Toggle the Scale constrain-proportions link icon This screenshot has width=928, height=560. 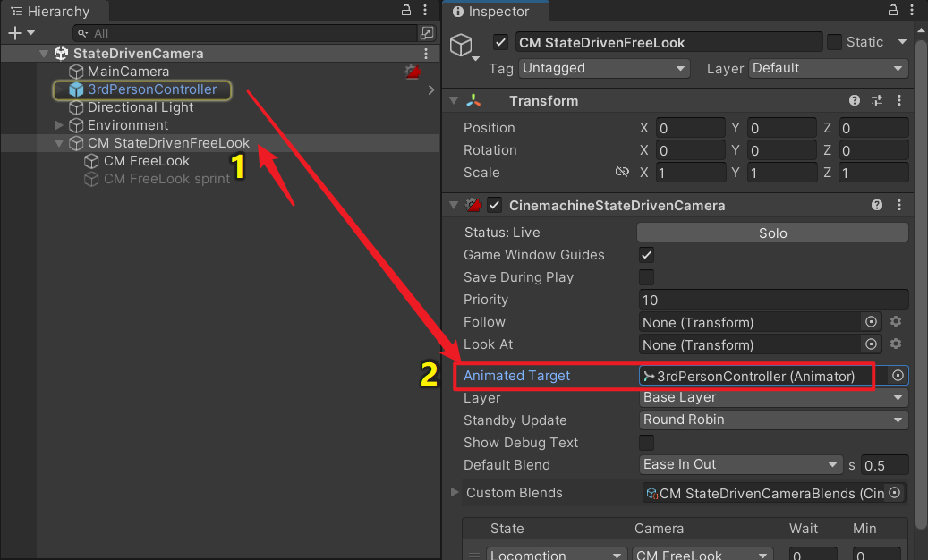[622, 172]
